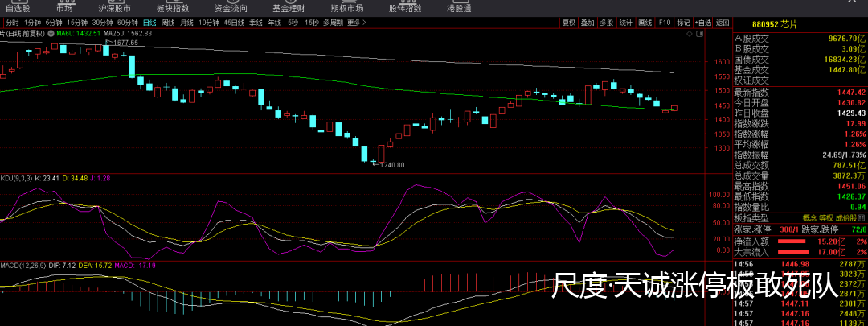
Task: Go to 板块指数 sector index
Action: click(172, 6)
